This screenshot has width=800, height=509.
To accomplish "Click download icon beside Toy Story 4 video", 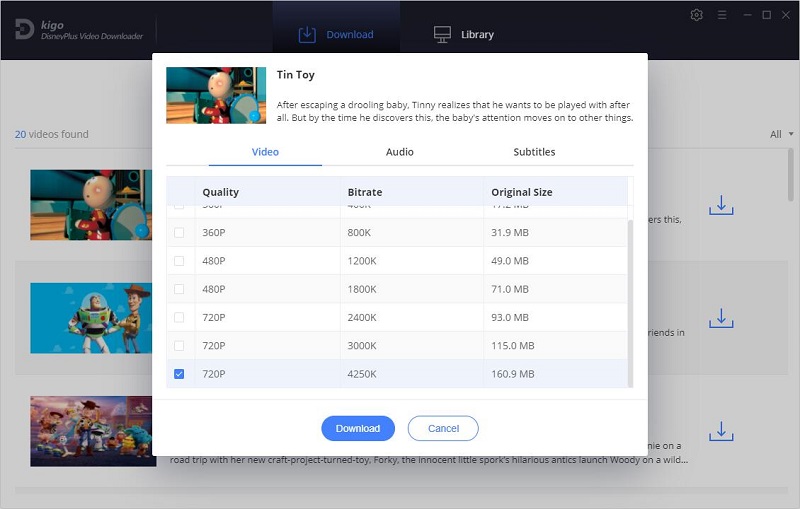I will click(721, 431).
